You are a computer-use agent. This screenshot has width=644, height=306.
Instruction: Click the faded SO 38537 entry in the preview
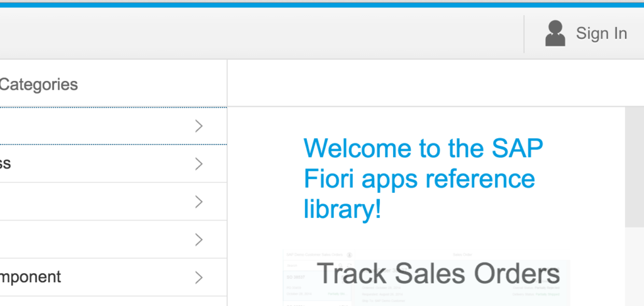pyautogui.click(x=318, y=286)
